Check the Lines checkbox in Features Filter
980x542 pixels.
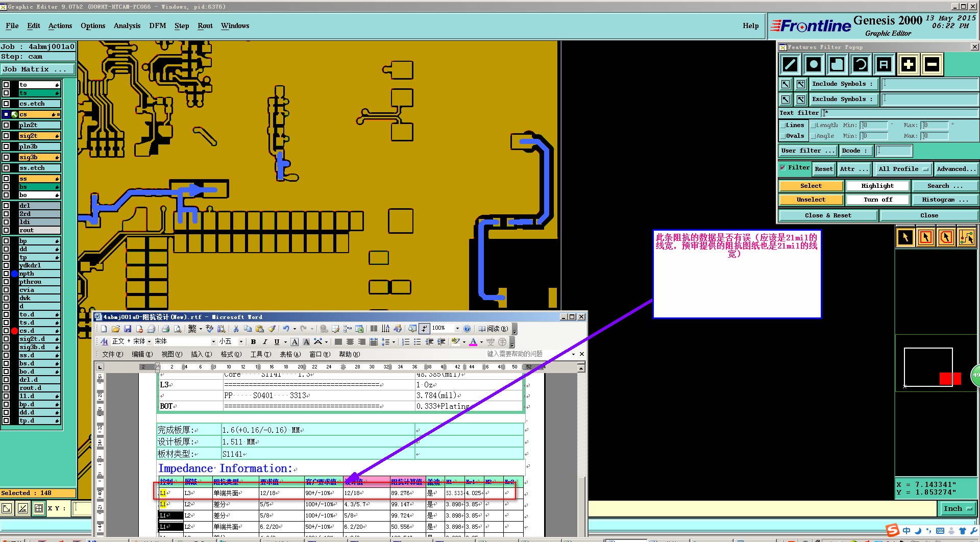pyautogui.click(x=782, y=125)
